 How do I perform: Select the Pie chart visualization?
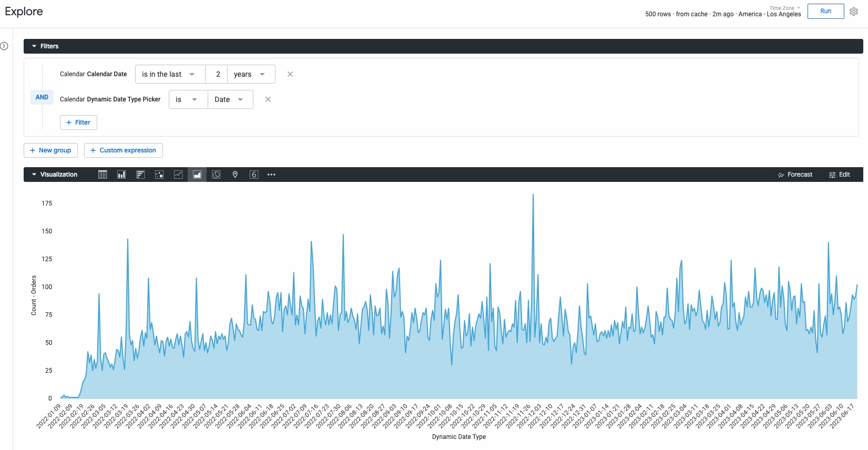pyautogui.click(x=216, y=175)
